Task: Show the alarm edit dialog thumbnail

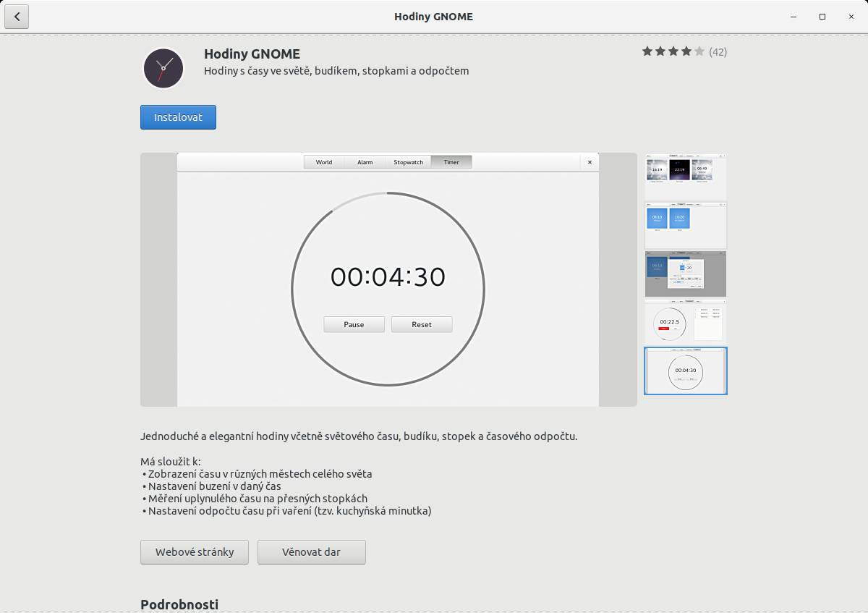Action: 686,274
